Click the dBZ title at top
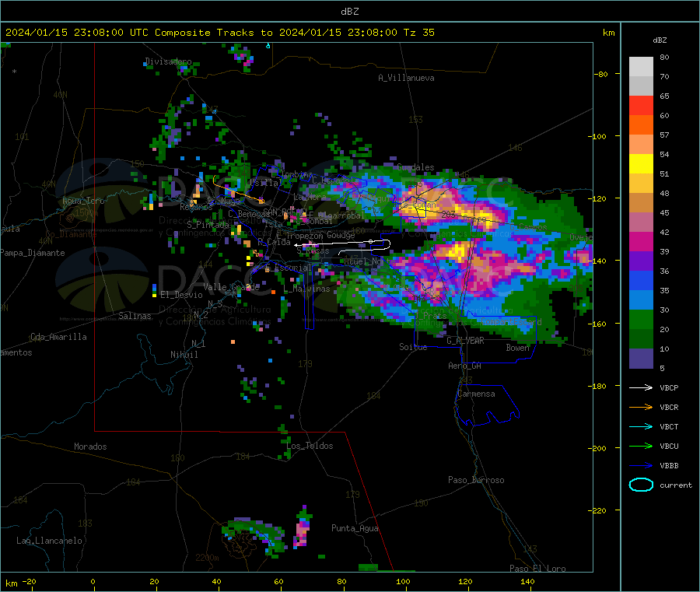This screenshot has width=700, height=592. (349, 12)
